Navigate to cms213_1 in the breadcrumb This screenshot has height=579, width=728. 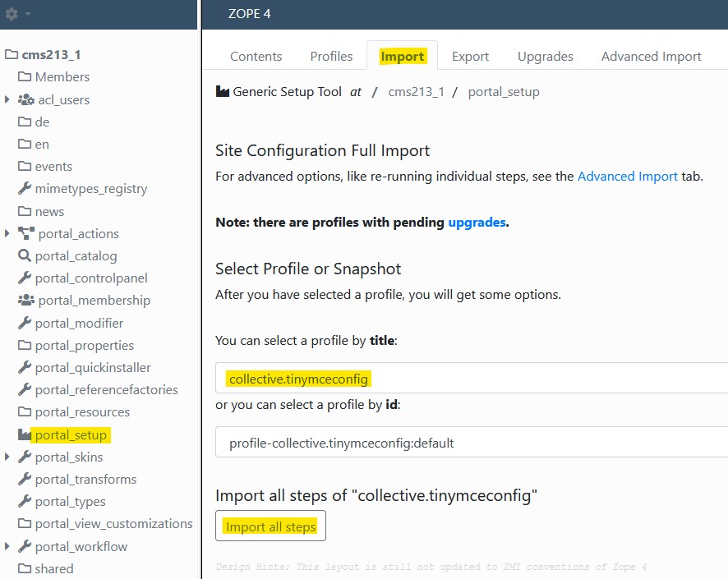pyautogui.click(x=416, y=92)
